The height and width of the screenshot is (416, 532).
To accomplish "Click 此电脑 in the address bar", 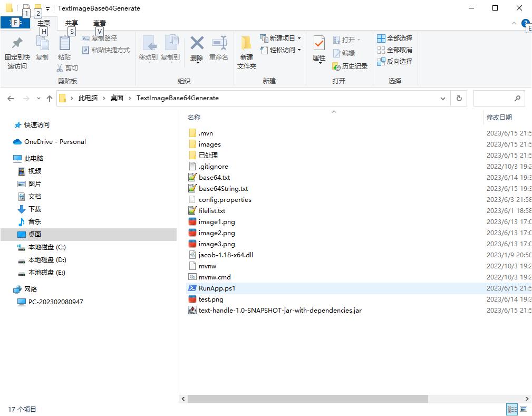I will [x=88, y=98].
